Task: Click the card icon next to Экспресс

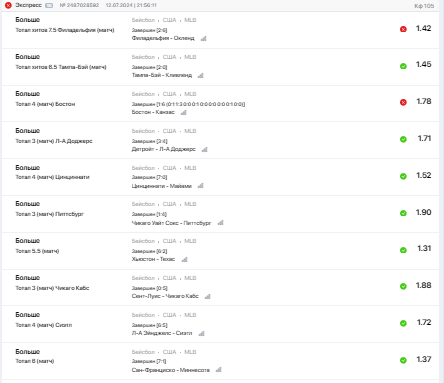Action: click(49, 5)
